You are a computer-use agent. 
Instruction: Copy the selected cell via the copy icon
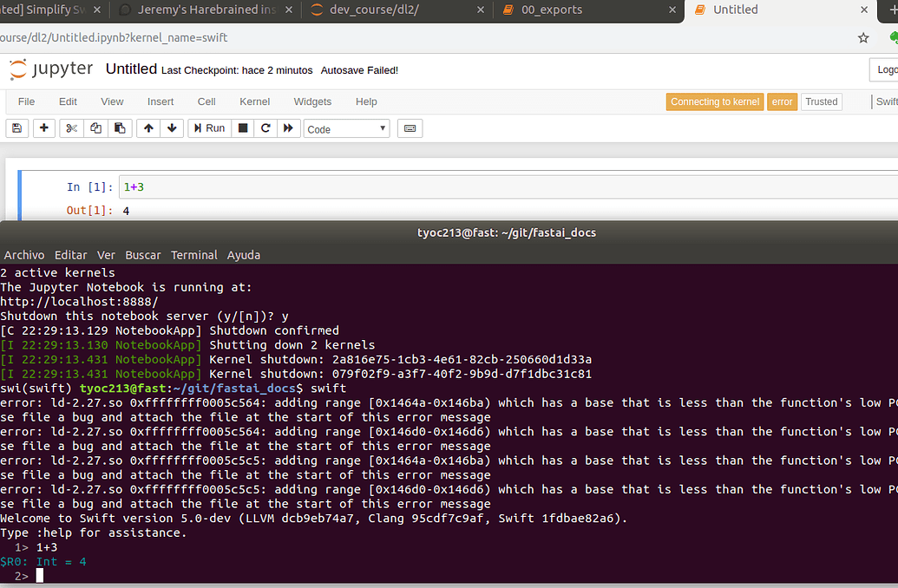[95, 127]
